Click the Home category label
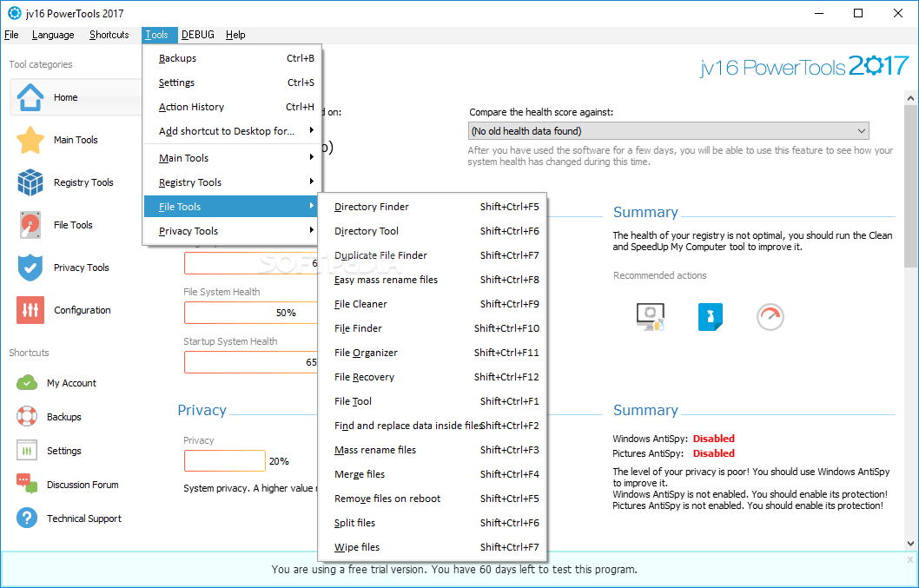This screenshot has width=919, height=588. tap(66, 97)
